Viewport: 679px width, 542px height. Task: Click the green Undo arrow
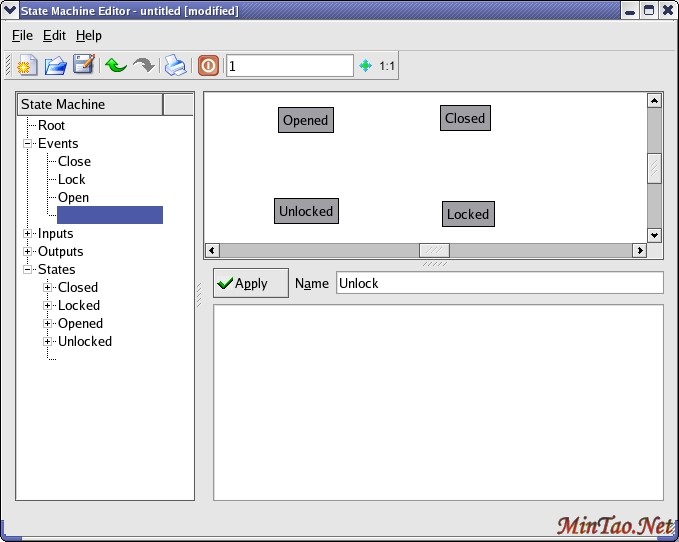tap(115, 66)
